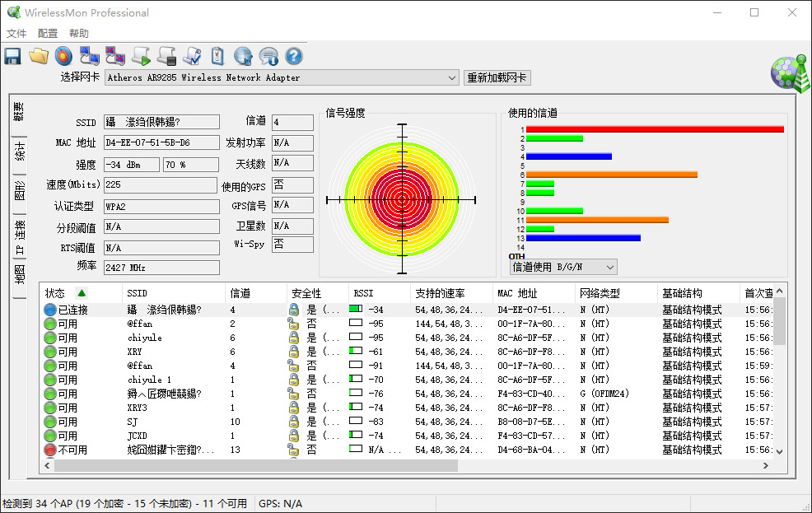Stop logging with the black square scroll icon
This screenshot has height=513, width=812.
coord(166,56)
